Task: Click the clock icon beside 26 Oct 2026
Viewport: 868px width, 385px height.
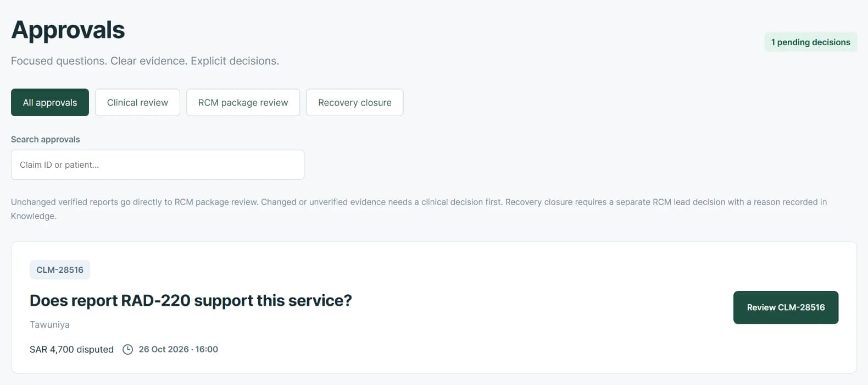Action: (x=127, y=349)
